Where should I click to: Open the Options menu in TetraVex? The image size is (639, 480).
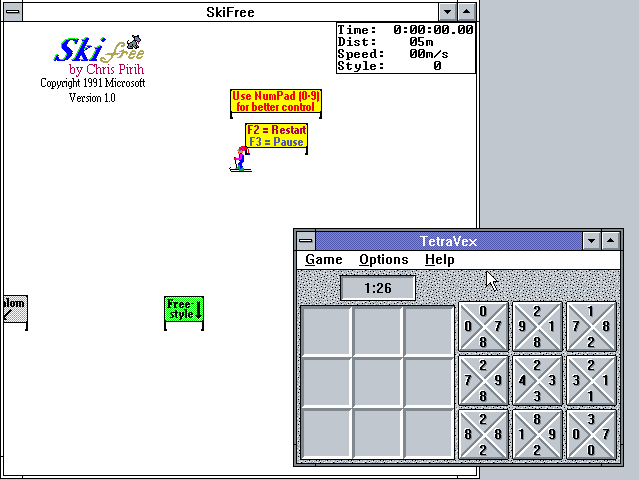point(383,260)
